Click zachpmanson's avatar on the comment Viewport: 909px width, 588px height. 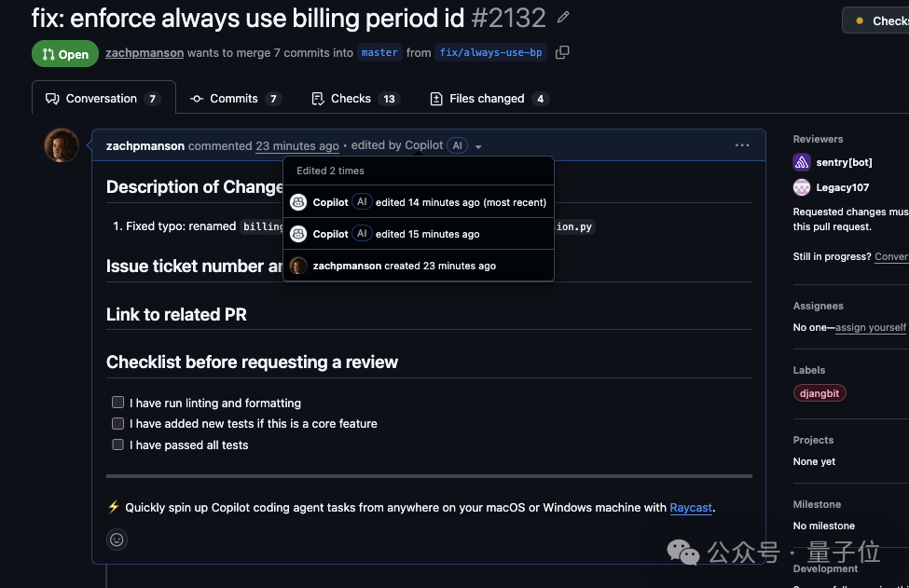coord(61,145)
